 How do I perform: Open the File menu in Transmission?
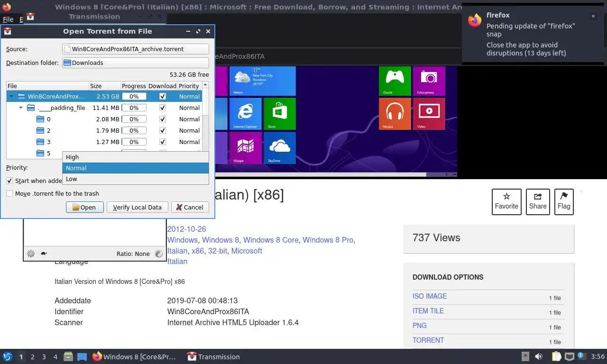[8, 19]
